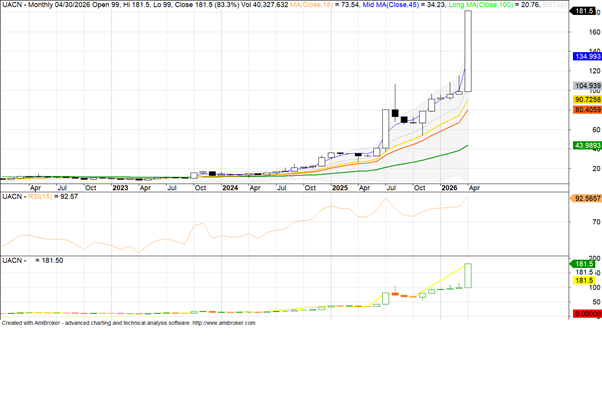
Task: Click the orange RSI 92.5657 value tag
Action: coord(586,198)
